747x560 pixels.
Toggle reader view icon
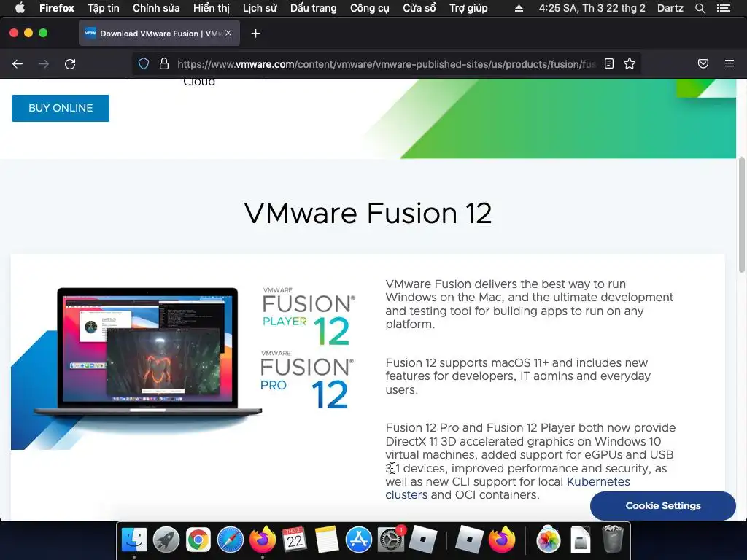point(609,64)
